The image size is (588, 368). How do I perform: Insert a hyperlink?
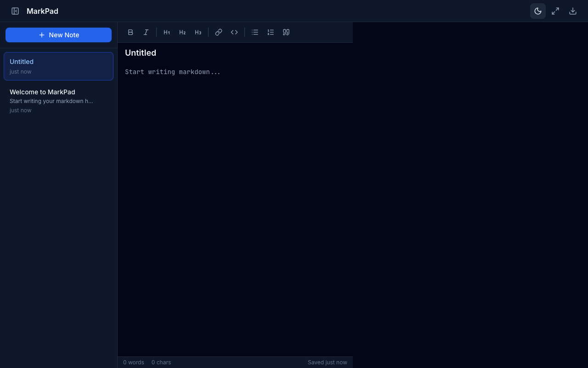pos(219,32)
